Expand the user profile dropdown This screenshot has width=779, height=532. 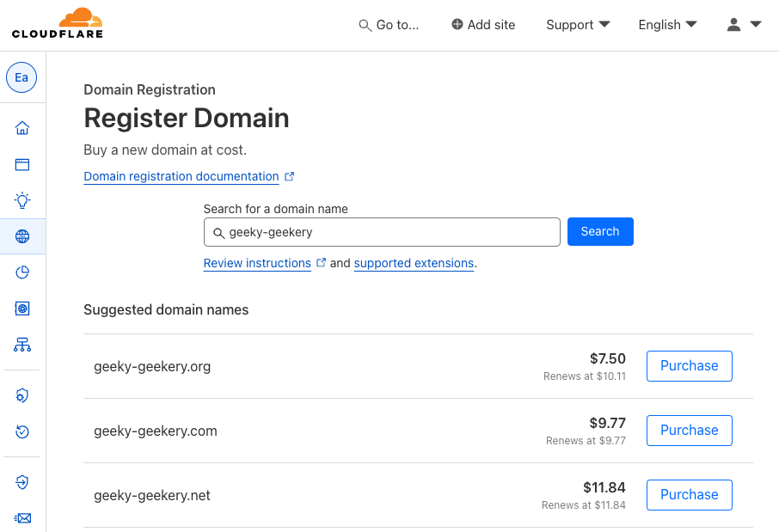click(744, 25)
